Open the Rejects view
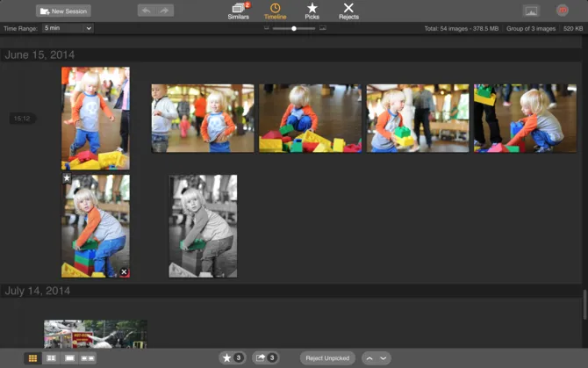 pos(348,11)
